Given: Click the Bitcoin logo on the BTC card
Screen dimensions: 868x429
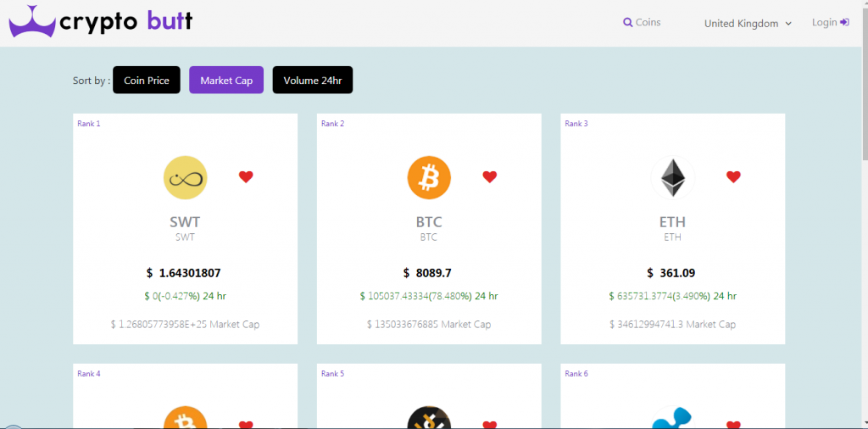Looking at the screenshot, I should pyautogui.click(x=429, y=178).
